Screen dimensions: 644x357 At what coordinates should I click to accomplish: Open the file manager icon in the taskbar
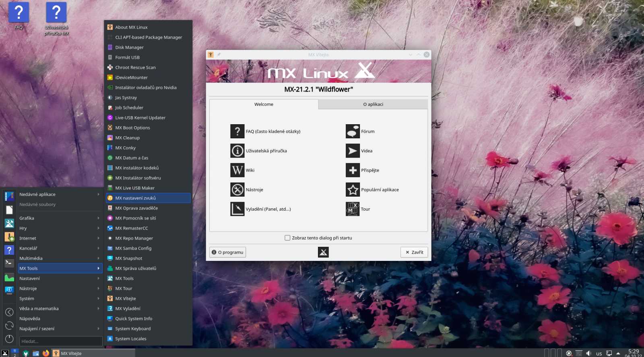[36, 353]
